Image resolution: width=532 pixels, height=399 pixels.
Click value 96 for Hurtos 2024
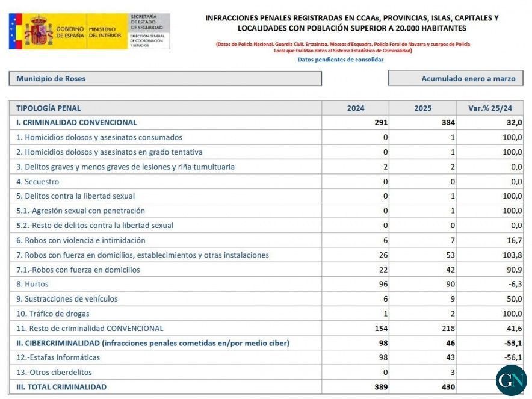[x=383, y=284]
